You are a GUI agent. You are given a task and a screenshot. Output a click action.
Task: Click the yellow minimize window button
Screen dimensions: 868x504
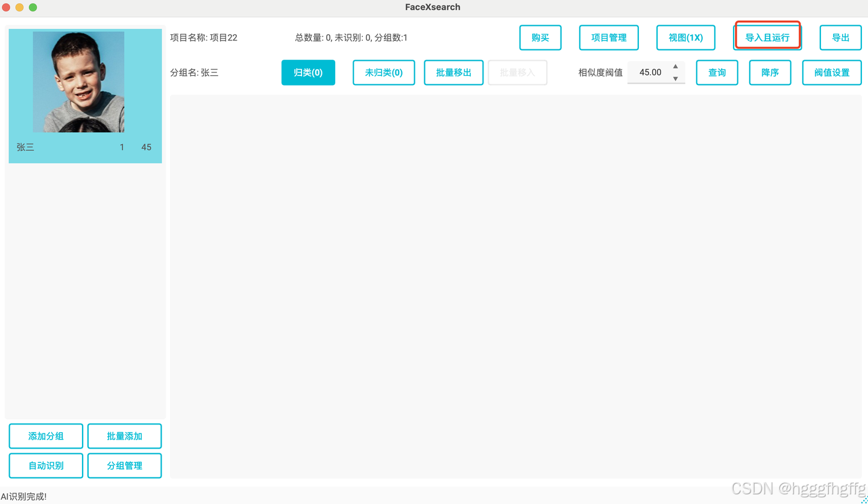pos(19,7)
